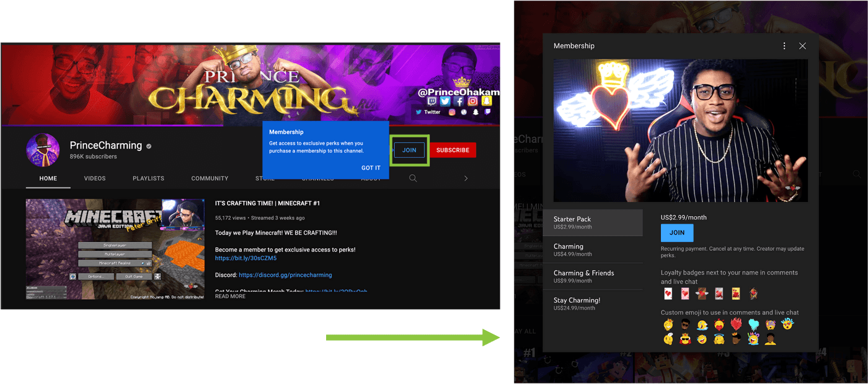
Task: Click man in yellow shirt custom emoji
Action: (x=770, y=339)
